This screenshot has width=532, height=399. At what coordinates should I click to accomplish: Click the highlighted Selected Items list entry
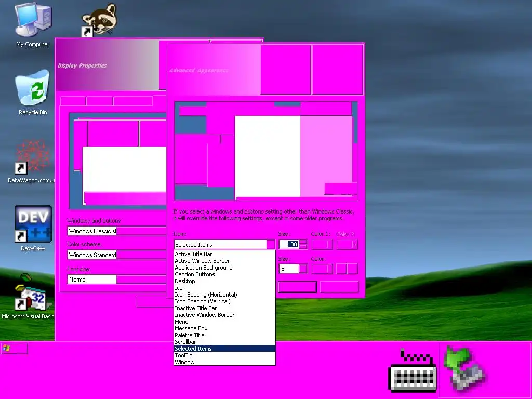tap(224, 349)
